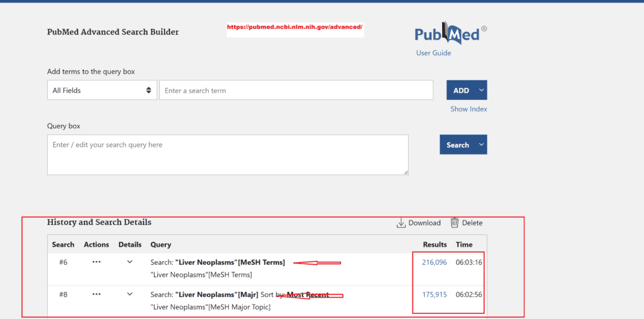
Task: Expand details chevron for search #8
Action: coord(130,294)
